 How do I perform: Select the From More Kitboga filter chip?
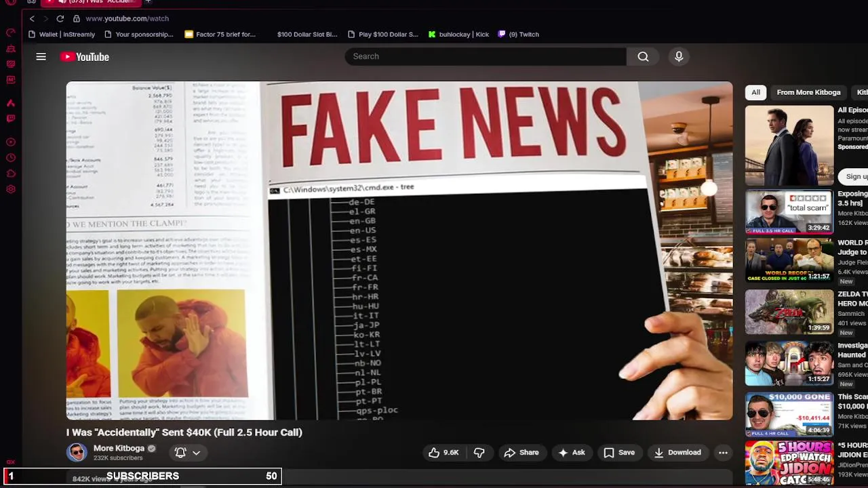(808, 92)
